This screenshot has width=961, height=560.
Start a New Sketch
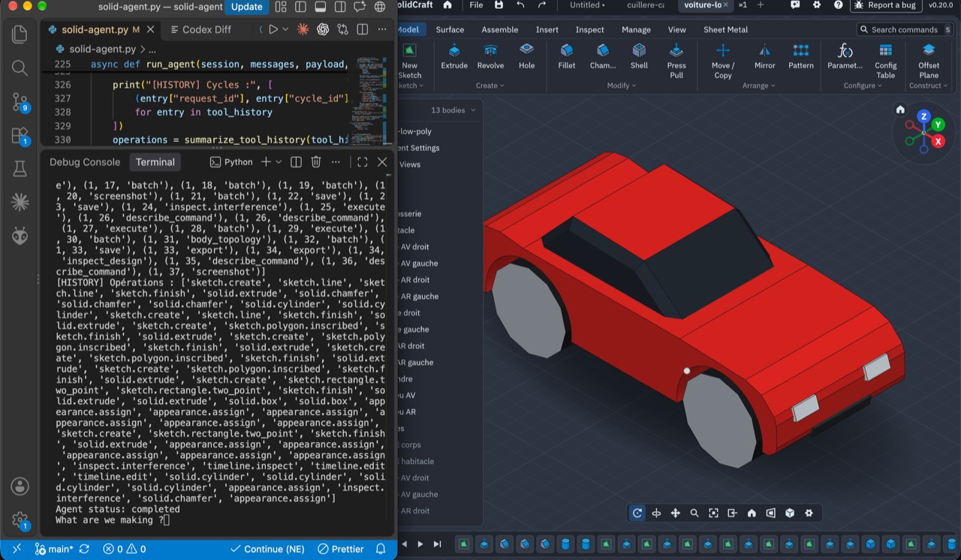click(x=410, y=61)
